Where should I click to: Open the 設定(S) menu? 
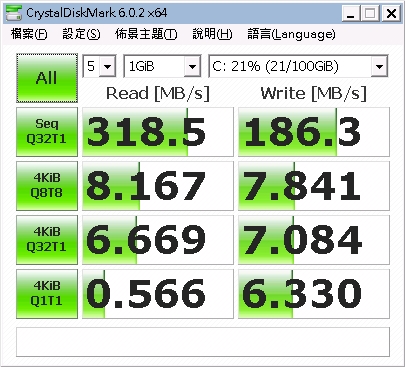[81, 34]
